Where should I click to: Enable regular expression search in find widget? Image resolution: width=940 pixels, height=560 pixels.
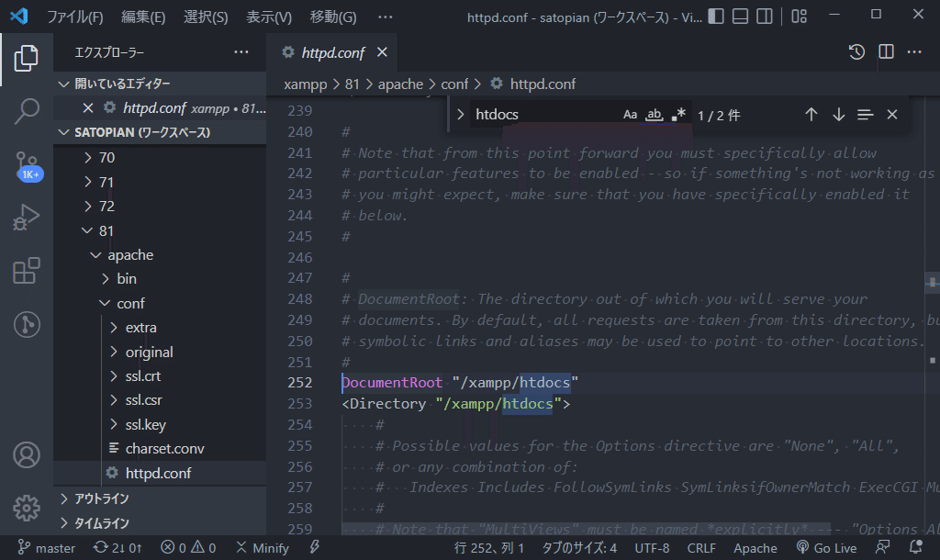pos(678,114)
